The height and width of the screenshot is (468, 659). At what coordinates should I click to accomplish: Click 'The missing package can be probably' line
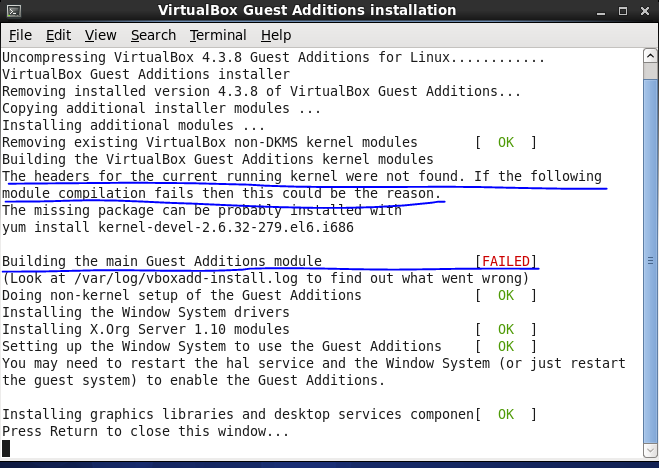[202, 210]
